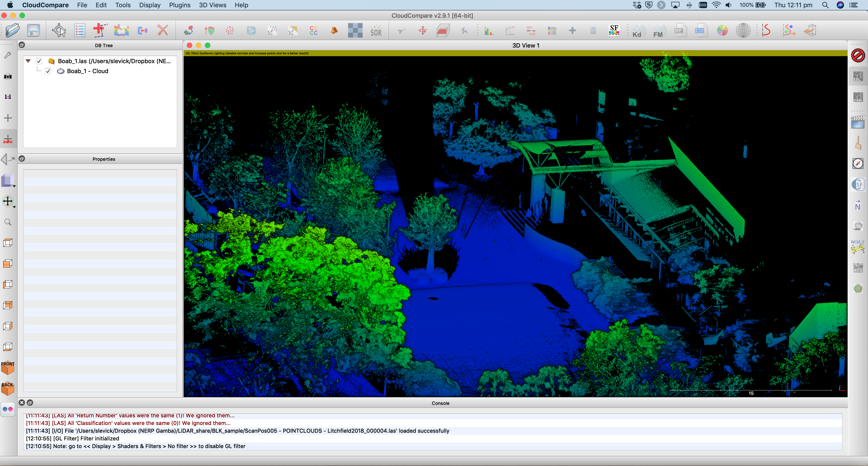Save with the floppy disk icon
868x466 pixels.
point(33,30)
